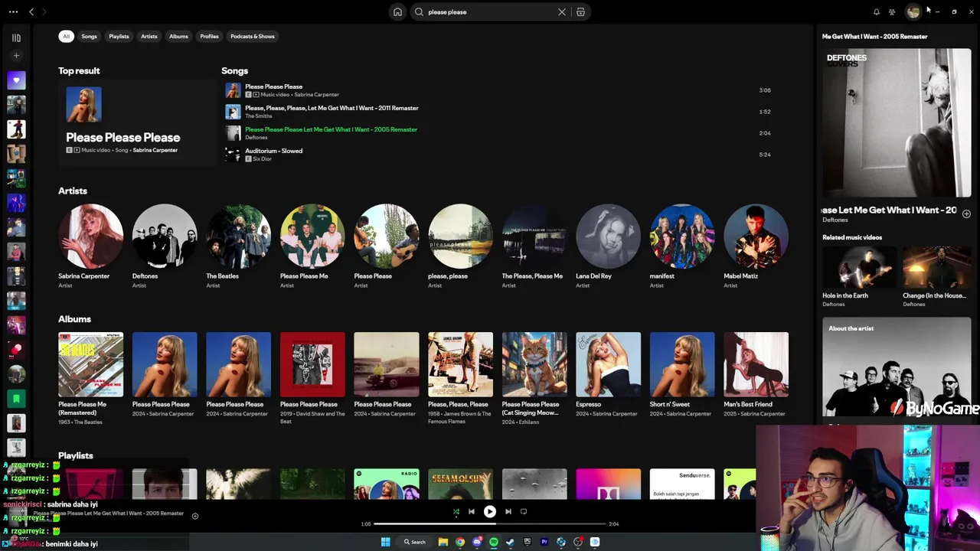The image size is (980, 551).
Task: Select the Albums filter chip
Action: point(178,37)
